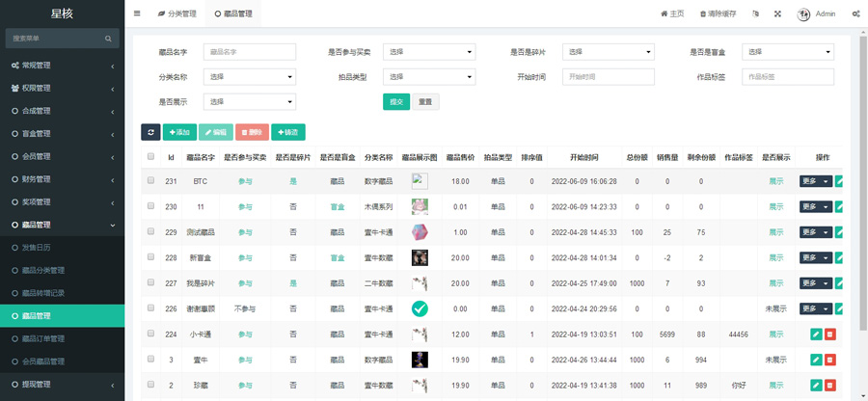
Task: Click the 藏品名字 input field
Action: click(249, 52)
